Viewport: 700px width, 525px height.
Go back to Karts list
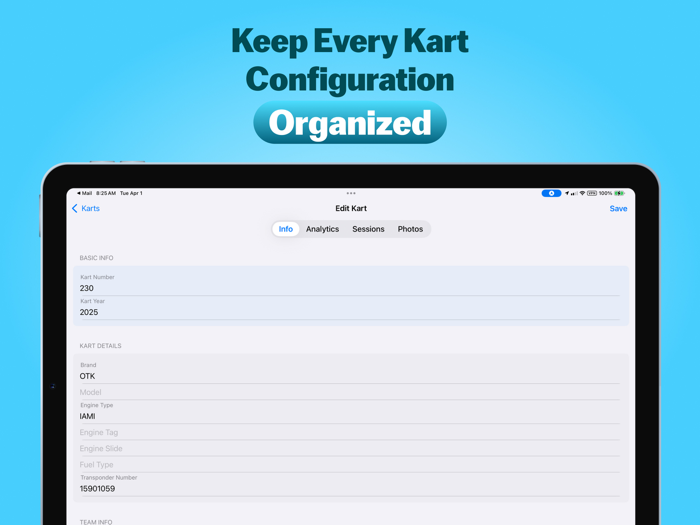tap(86, 208)
